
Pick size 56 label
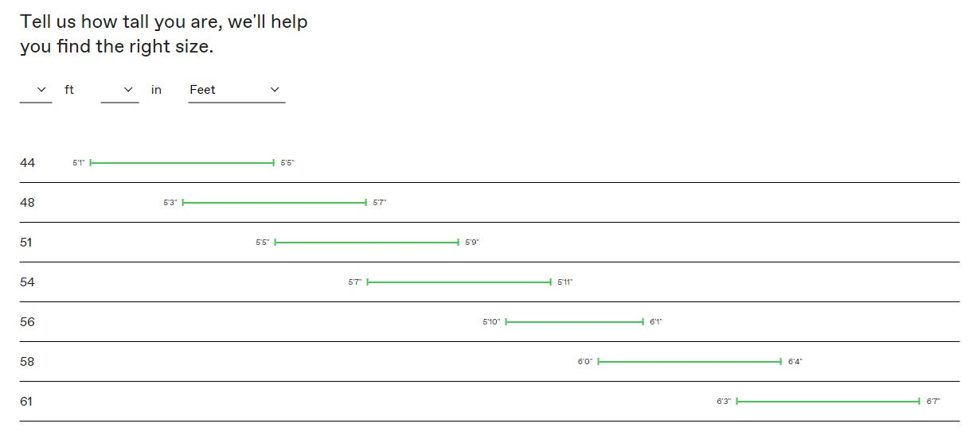[28, 322]
